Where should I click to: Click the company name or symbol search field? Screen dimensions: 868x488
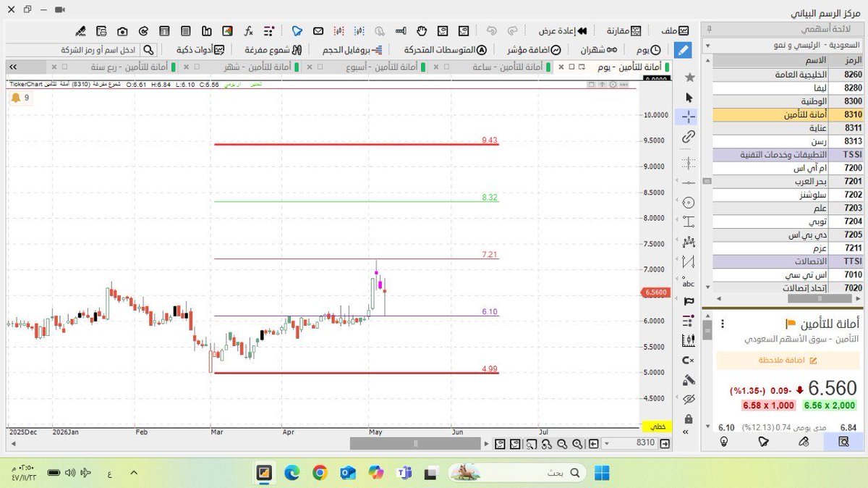(74, 50)
